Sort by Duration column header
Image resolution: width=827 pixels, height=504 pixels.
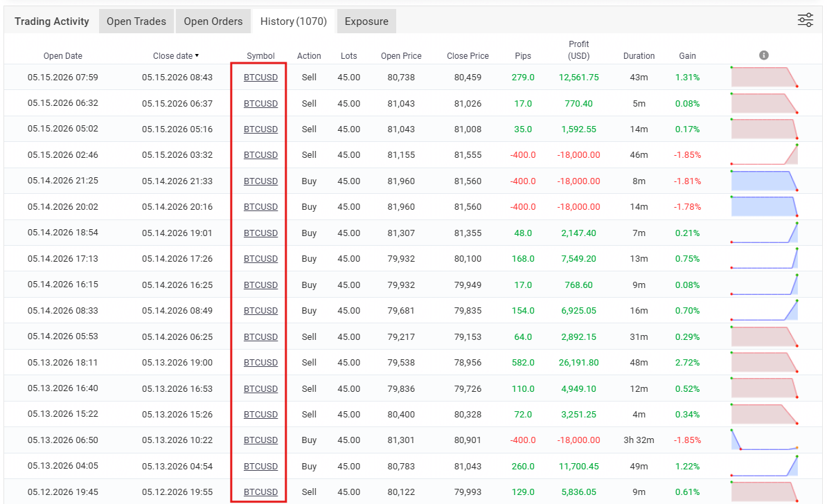click(639, 56)
